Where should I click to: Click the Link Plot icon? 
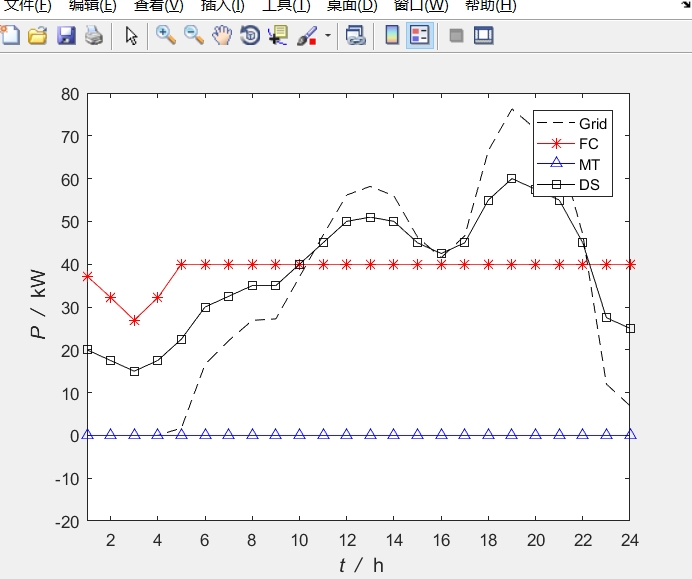pyautogui.click(x=355, y=35)
